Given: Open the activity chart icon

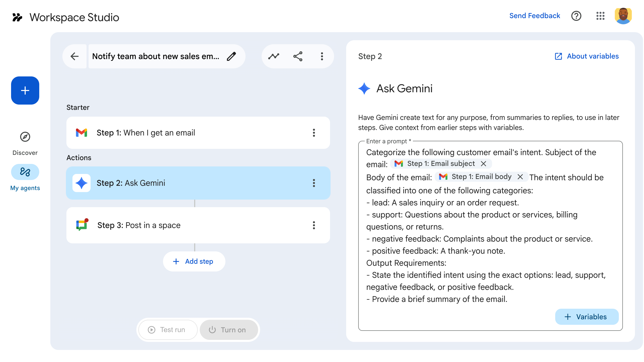Looking at the screenshot, I should [273, 56].
